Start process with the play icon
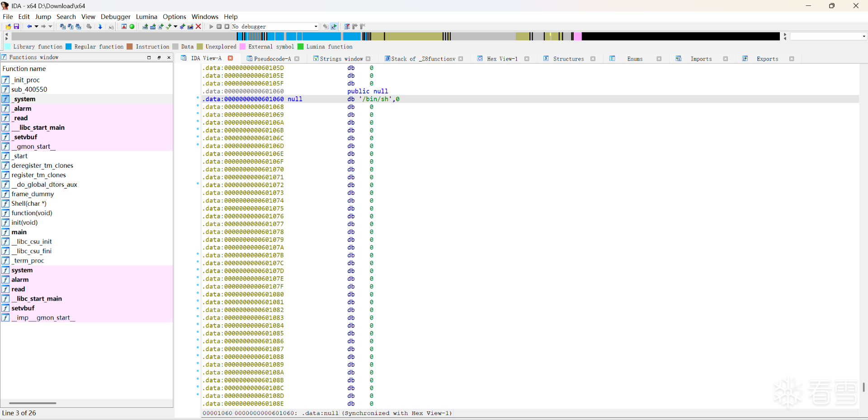This screenshot has width=868, height=420. [211, 27]
